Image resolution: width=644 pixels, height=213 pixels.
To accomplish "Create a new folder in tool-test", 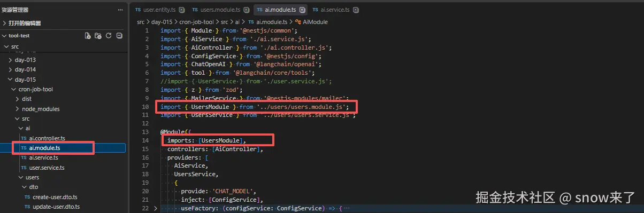I will (98, 36).
